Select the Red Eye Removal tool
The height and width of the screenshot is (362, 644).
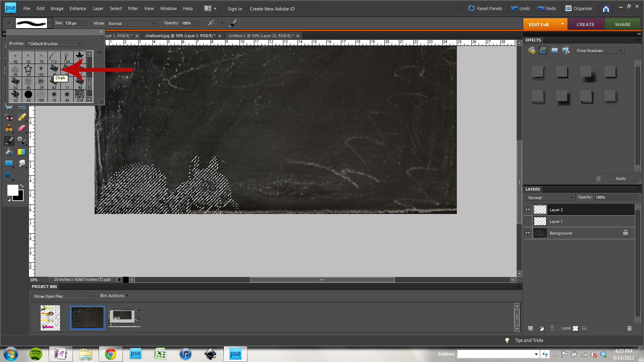click(x=9, y=117)
